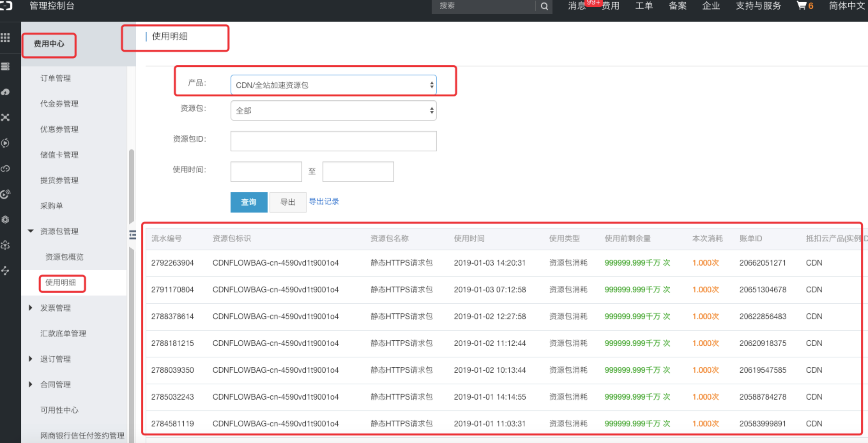Open 资源包概览 in the sidebar
The height and width of the screenshot is (443, 868).
pyautogui.click(x=65, y=257)
